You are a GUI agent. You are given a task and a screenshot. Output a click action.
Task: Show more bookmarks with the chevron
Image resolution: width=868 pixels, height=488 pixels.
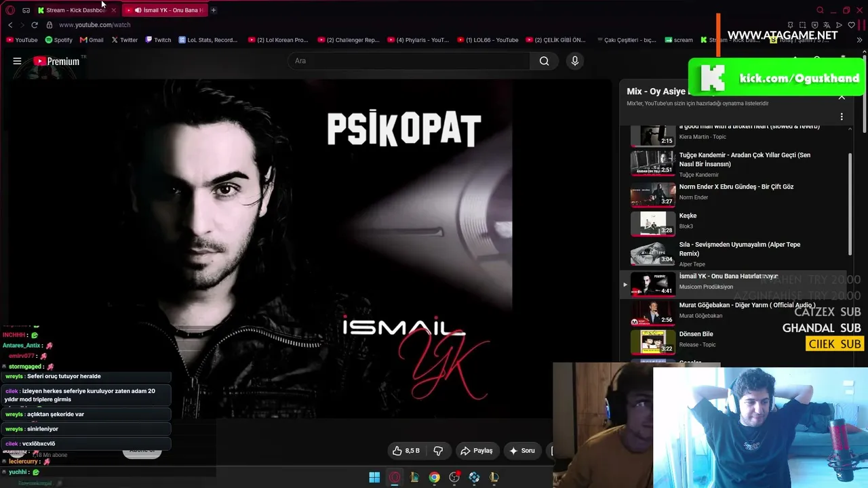click(860, 40)
